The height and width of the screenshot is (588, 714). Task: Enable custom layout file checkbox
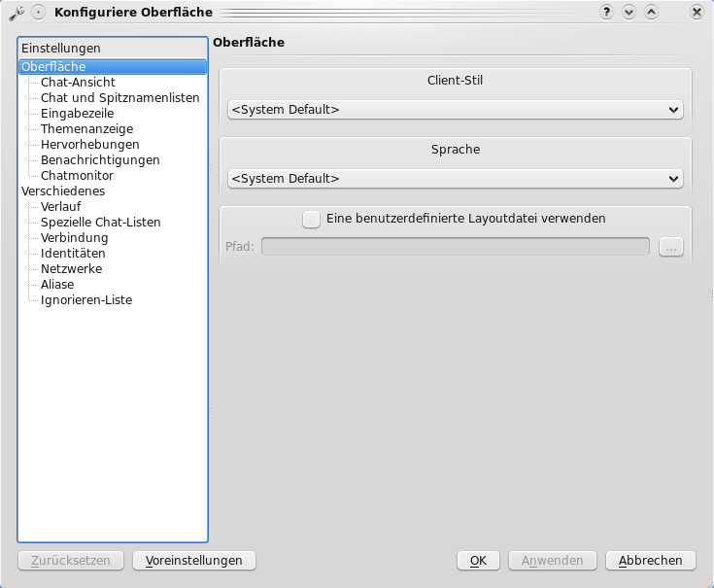311,219
